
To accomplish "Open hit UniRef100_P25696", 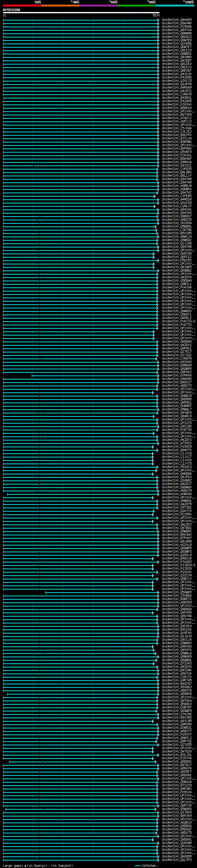I will click(177, 26).
